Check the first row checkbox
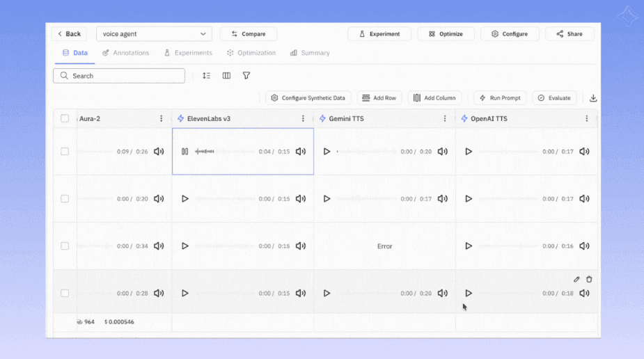 [65, 152]
